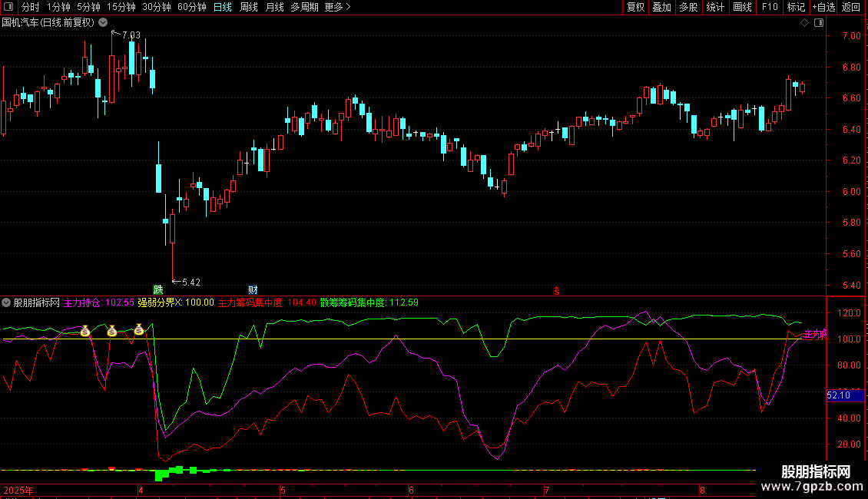Switch to the 15分钟 period
Viewport: 868px width, 499px height.
pos(121,7)
